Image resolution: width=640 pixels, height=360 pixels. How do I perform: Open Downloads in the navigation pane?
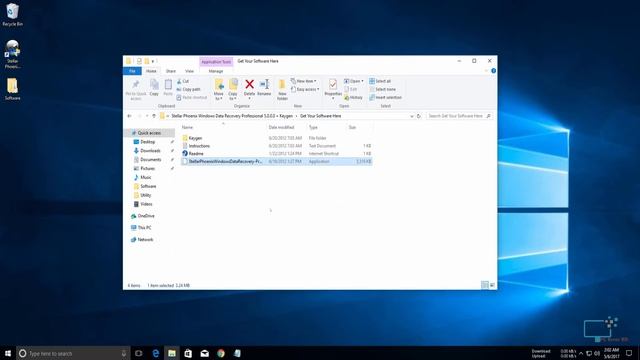(150, 151)
